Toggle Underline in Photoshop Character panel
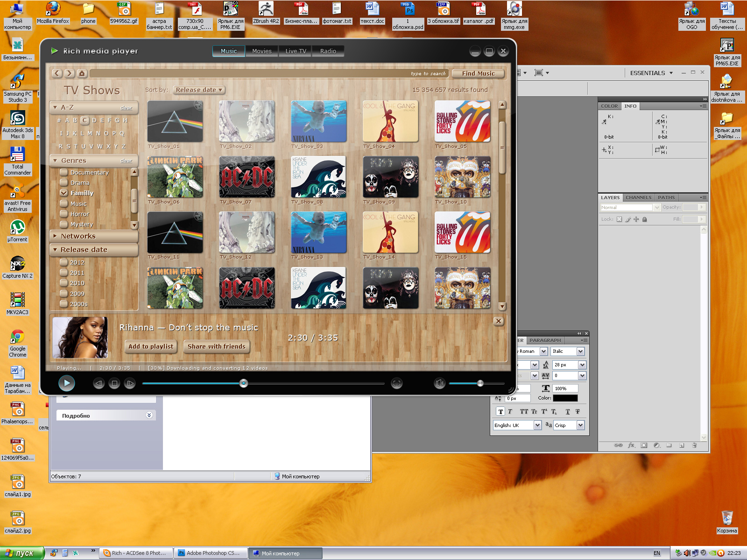 (x=568, y=412)
